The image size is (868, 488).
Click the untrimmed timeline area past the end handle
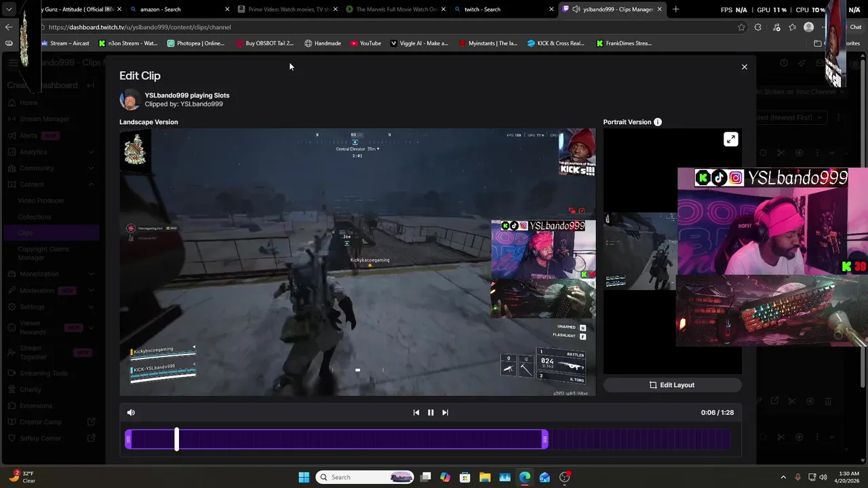tap(639, 440)
